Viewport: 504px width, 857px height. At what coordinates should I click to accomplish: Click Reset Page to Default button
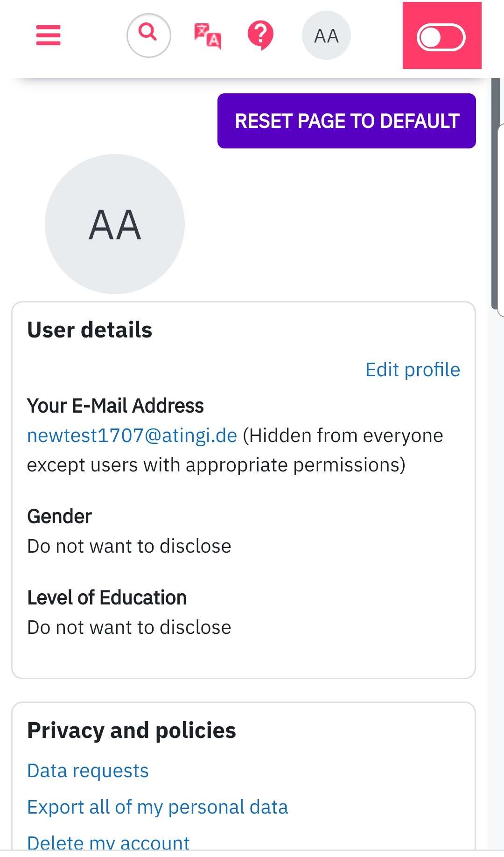coord(347,121)
